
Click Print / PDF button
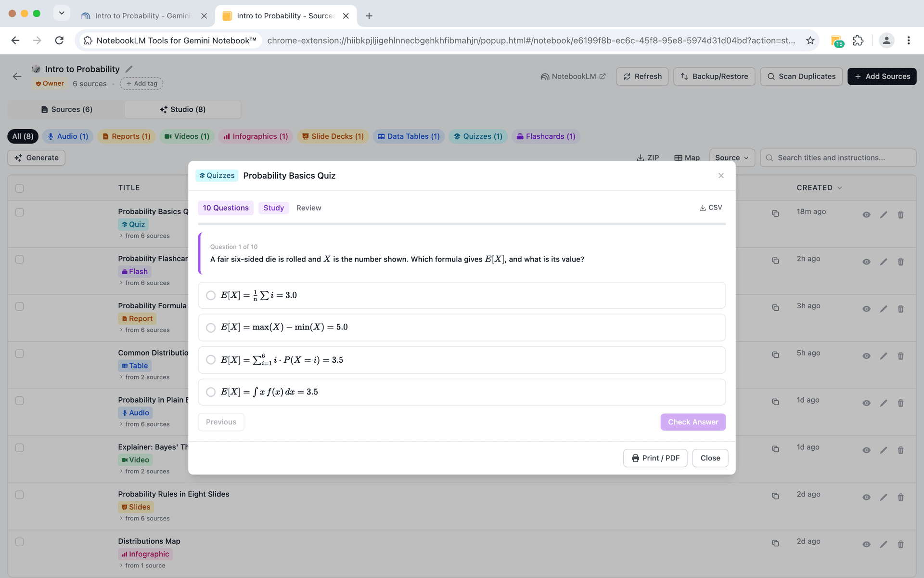tap(655, 458)
